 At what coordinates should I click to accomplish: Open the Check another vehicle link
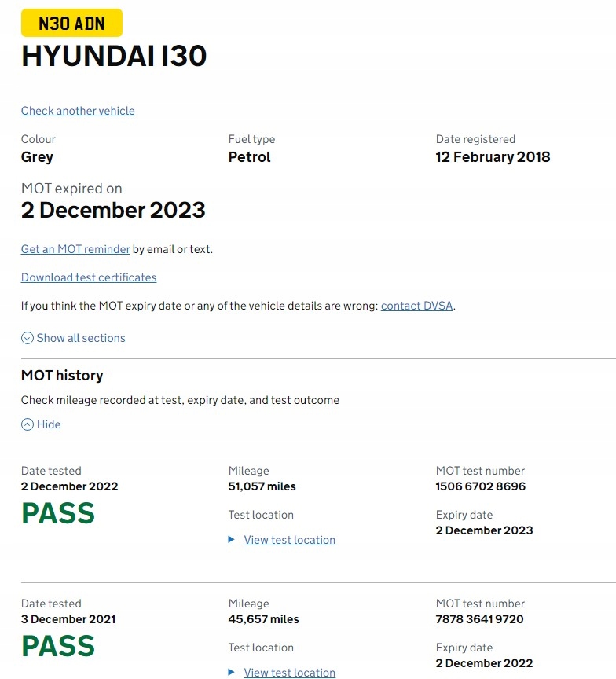(78, 111)
